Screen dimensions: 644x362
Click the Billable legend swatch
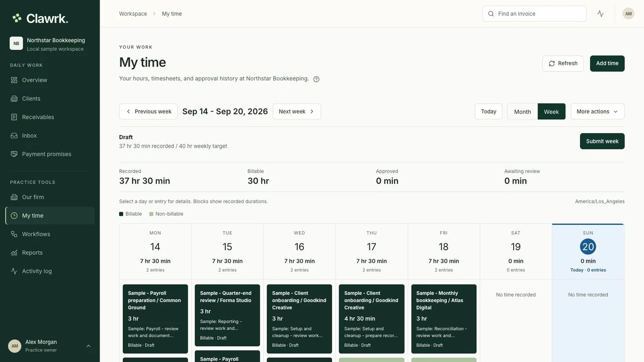[x=121, y=214]
